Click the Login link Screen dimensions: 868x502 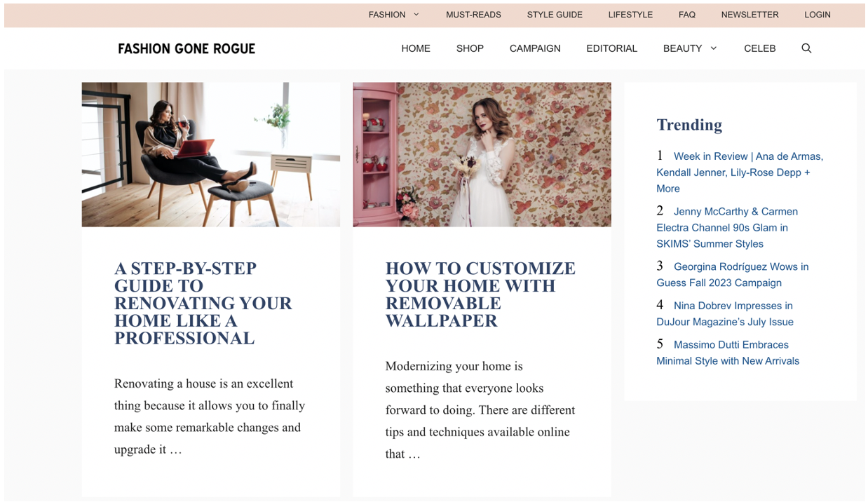coord(817,15)
